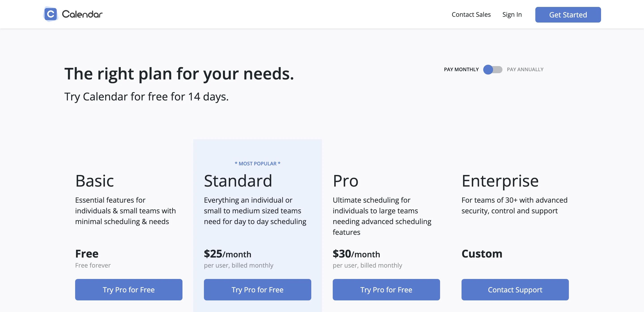Open the Sign In link

point(512,15)
